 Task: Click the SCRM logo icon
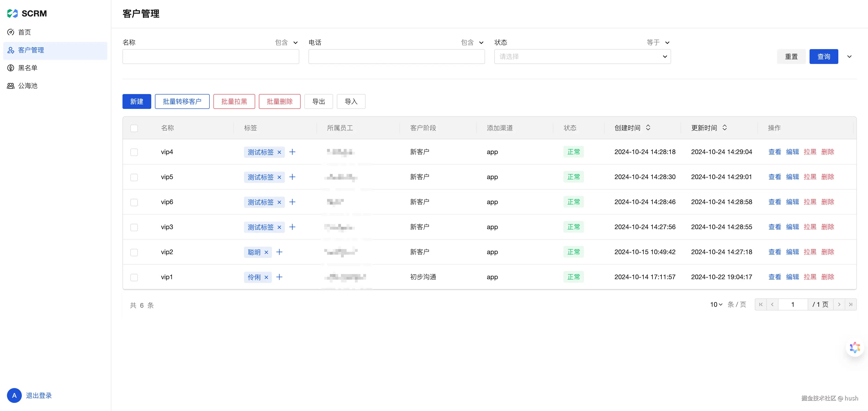pos(13,13)
